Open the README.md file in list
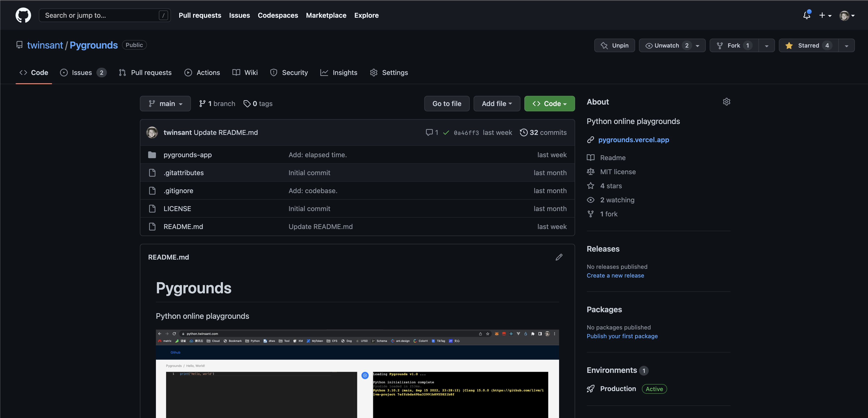Image resolution: width=868 pixels, height=418 pixels. click(x=183, y=227)
